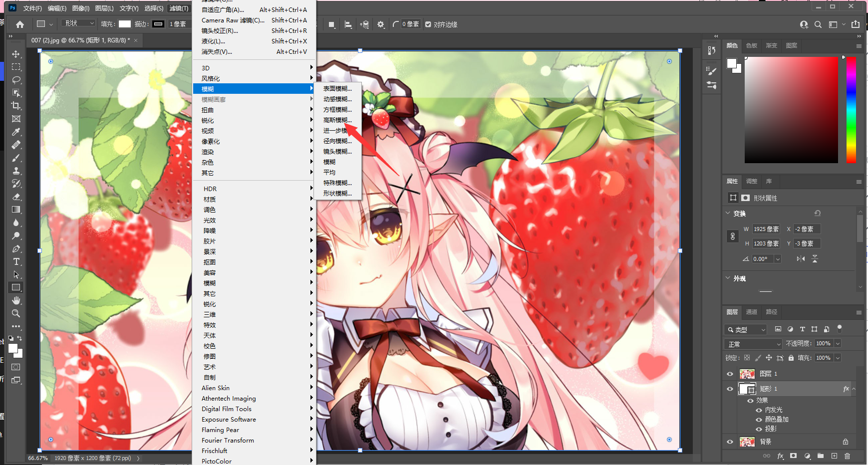Switch to the 通道 tab

[x=752, y=312]
